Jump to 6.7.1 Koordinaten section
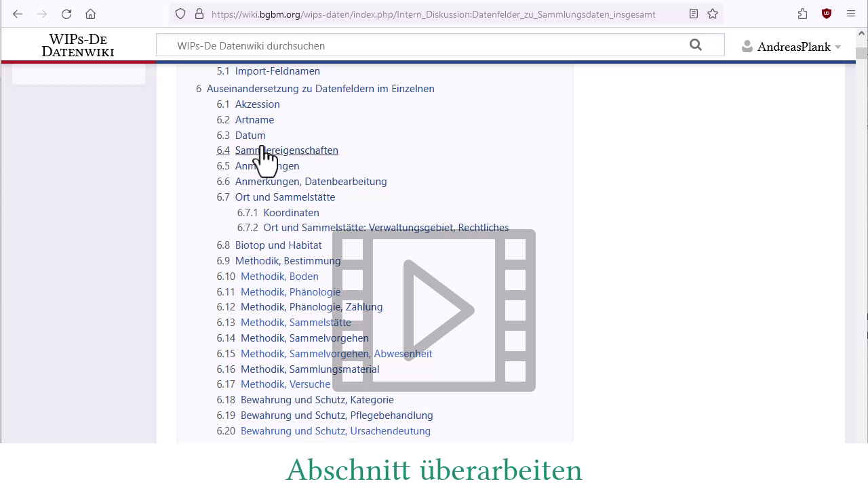Screen dimensions: 868x488 (291, 213)
